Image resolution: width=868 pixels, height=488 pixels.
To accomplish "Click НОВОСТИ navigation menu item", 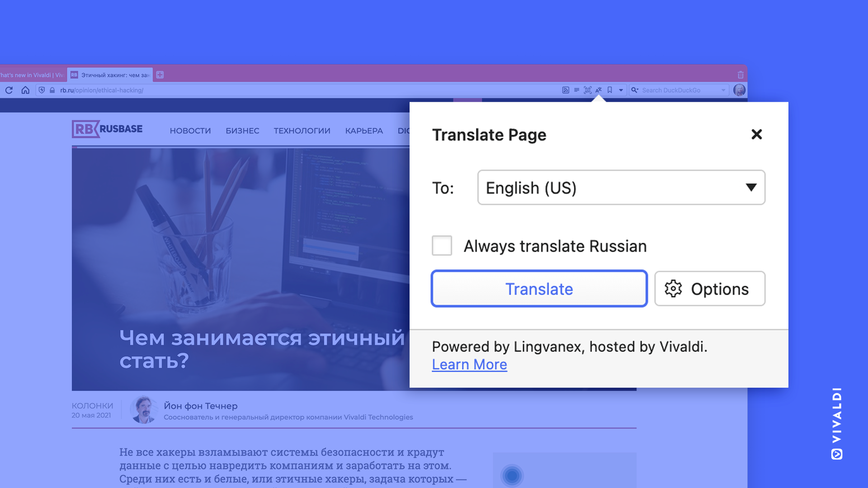I will [x=190, y=131].
